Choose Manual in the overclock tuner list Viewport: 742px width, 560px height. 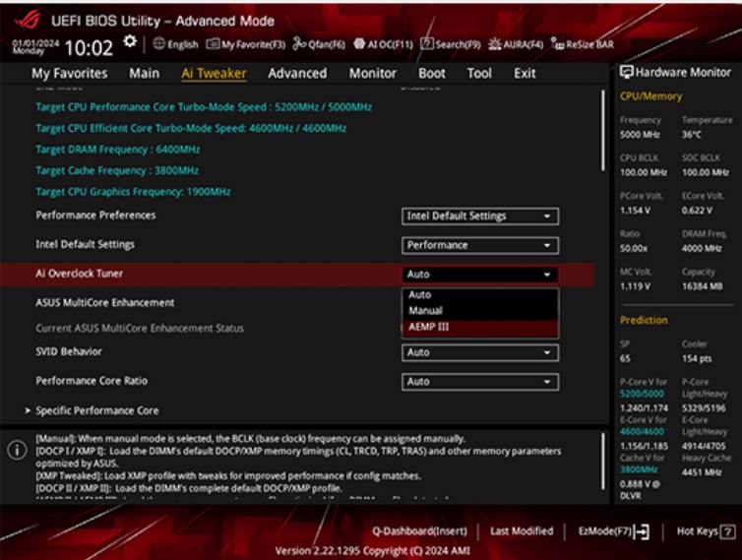coord(426,311)
